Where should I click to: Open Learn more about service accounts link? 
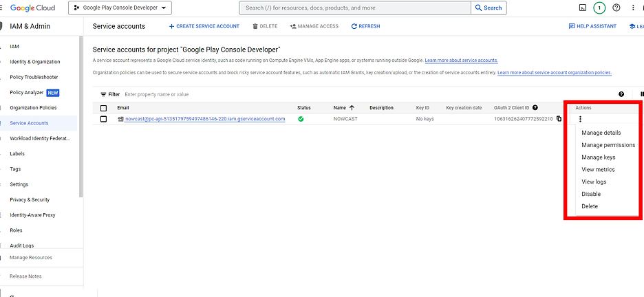tap(461, 60)
